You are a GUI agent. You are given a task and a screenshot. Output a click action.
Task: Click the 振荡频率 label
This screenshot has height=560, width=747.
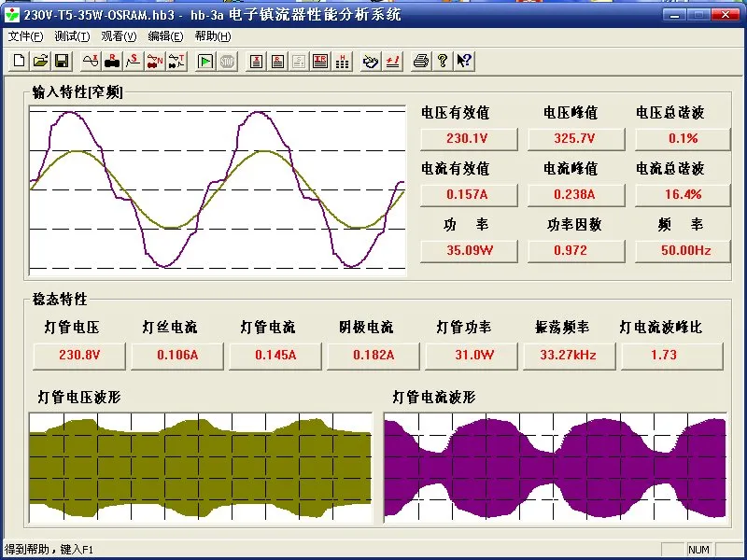[562, 328]
